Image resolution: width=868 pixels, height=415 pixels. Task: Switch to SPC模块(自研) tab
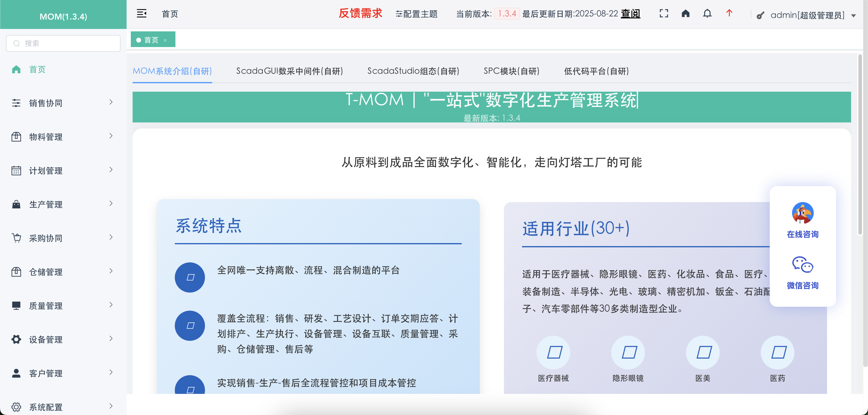pyautogui.click(x=511, y=71)
